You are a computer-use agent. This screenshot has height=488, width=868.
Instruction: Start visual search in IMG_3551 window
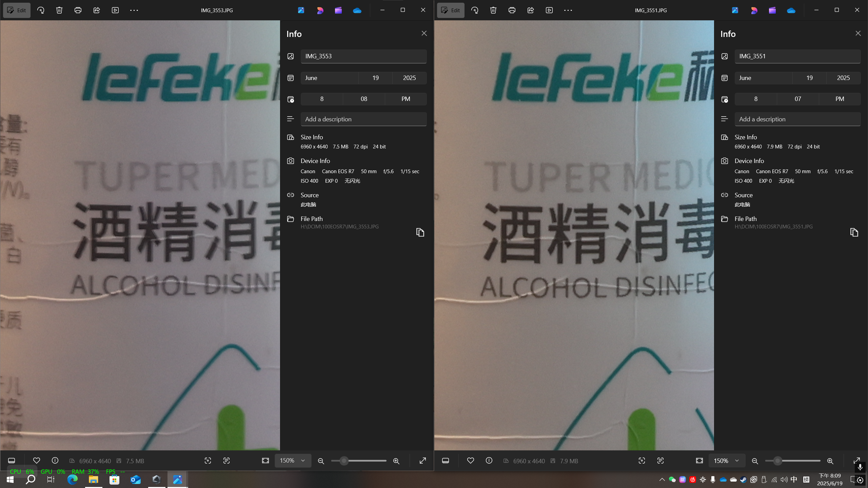pos(642,461)
